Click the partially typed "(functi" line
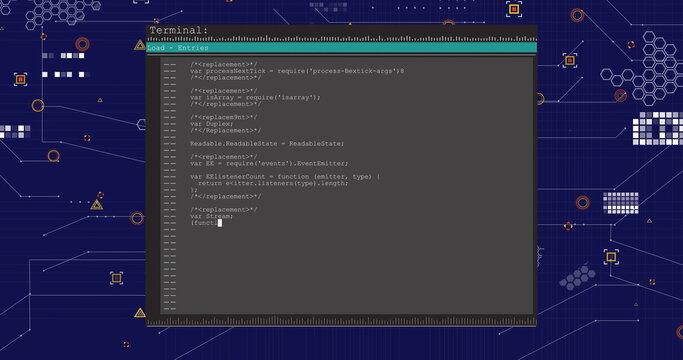Screen dimensions: 683x360 (x=203, y=223)
